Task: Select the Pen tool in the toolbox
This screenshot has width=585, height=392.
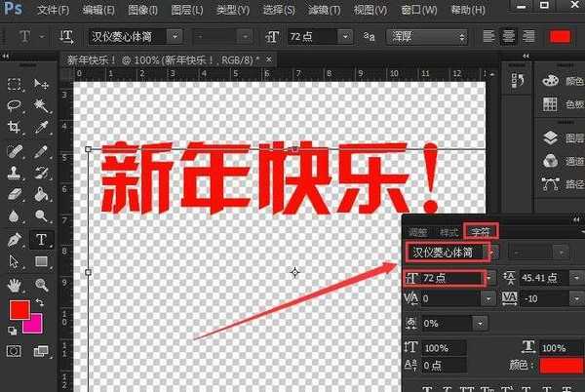Action: click(x=15, y=238)
